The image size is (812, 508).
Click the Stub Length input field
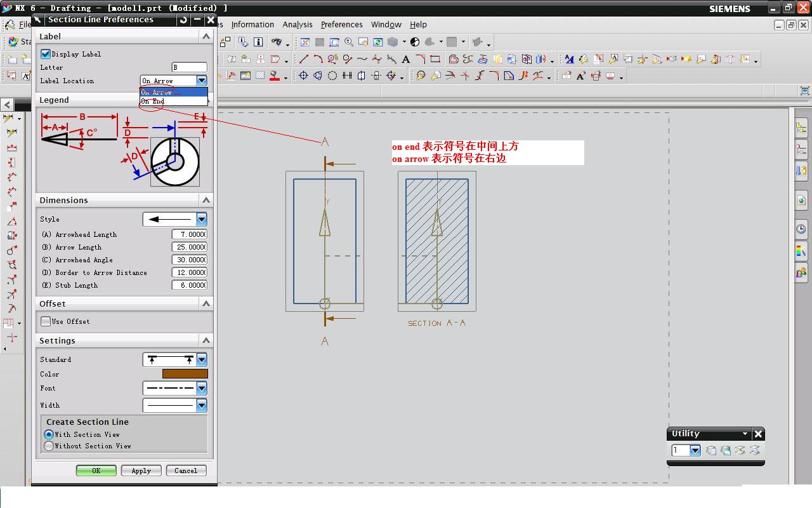pyautogui.click(x=189, y=285)
